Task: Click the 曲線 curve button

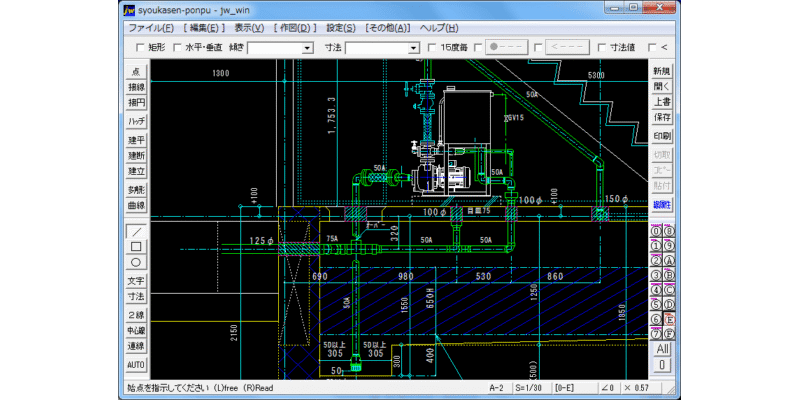Action: (x=136, y=206)
